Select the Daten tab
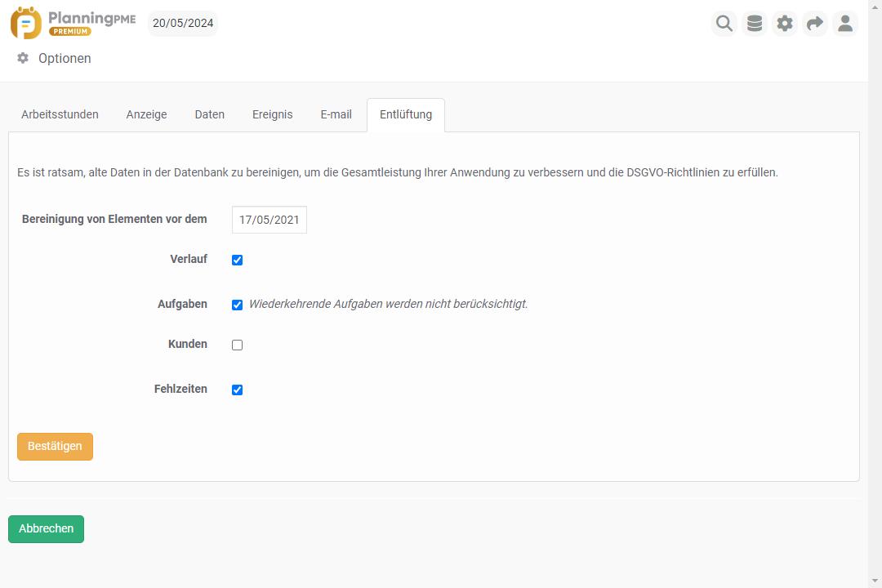 (x=209, y=115)
